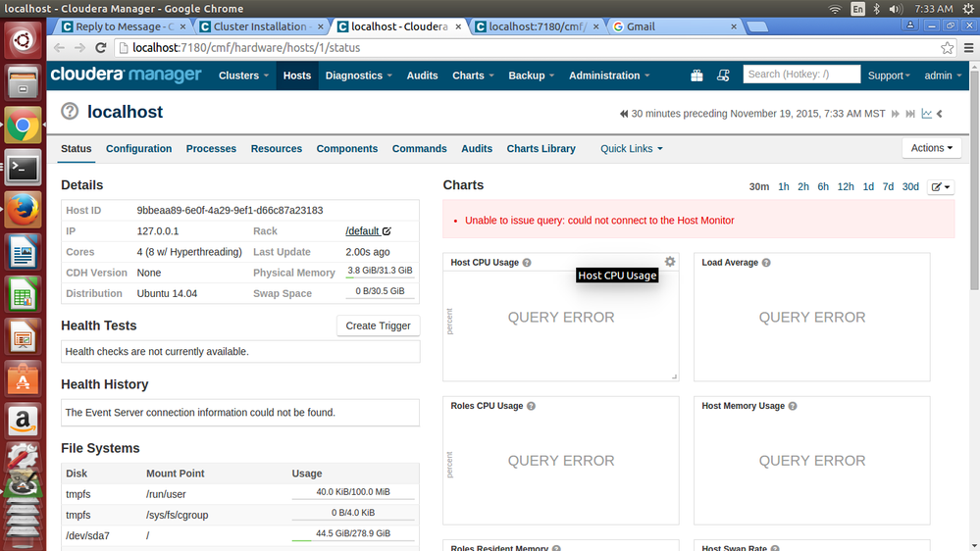Image resolution: width=980 pixels, height=551 pixels.
Task: Open Host CPU Usage chart gear settings
Action: tap(669, 262)
